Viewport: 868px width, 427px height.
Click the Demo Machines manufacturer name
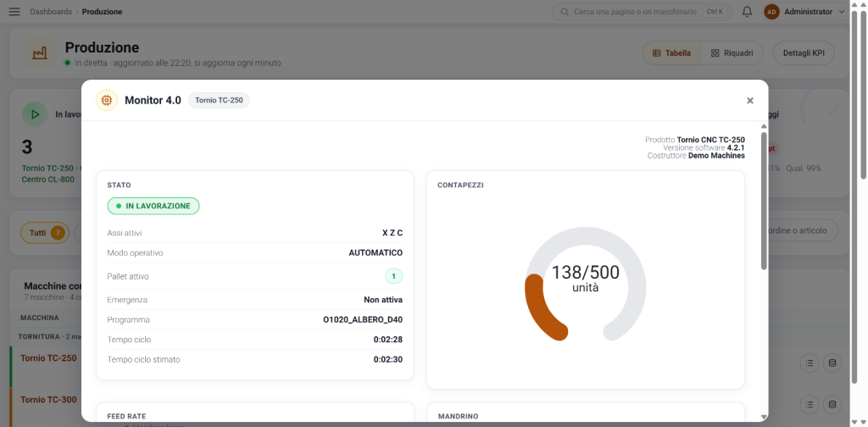716,156
